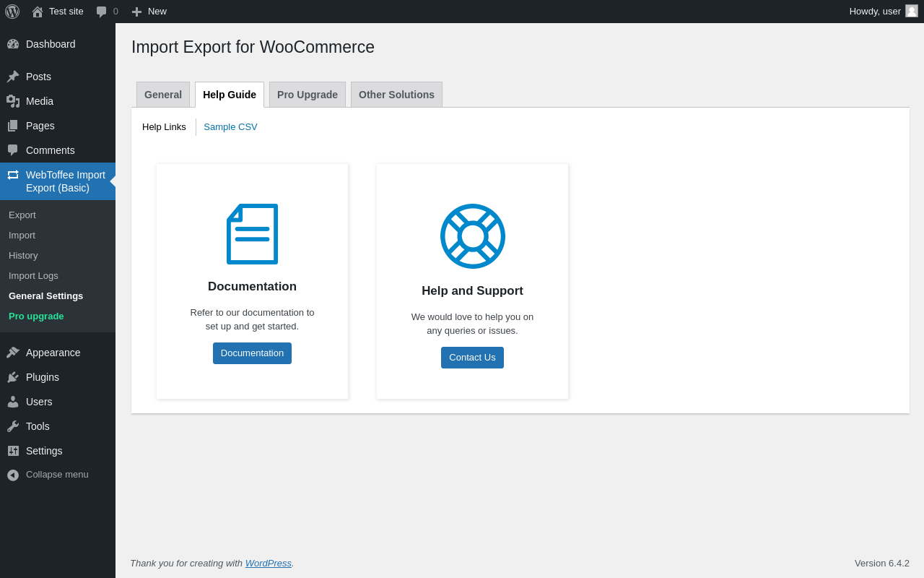This screenshot has width=924, height=578.
Task: Open the WordPress link in footer
Action: [269, 563]
